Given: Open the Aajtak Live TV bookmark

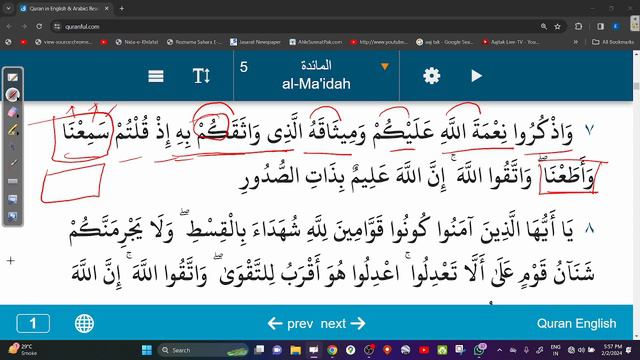Looking at the screenshot, I should click(x=511, y=42).
